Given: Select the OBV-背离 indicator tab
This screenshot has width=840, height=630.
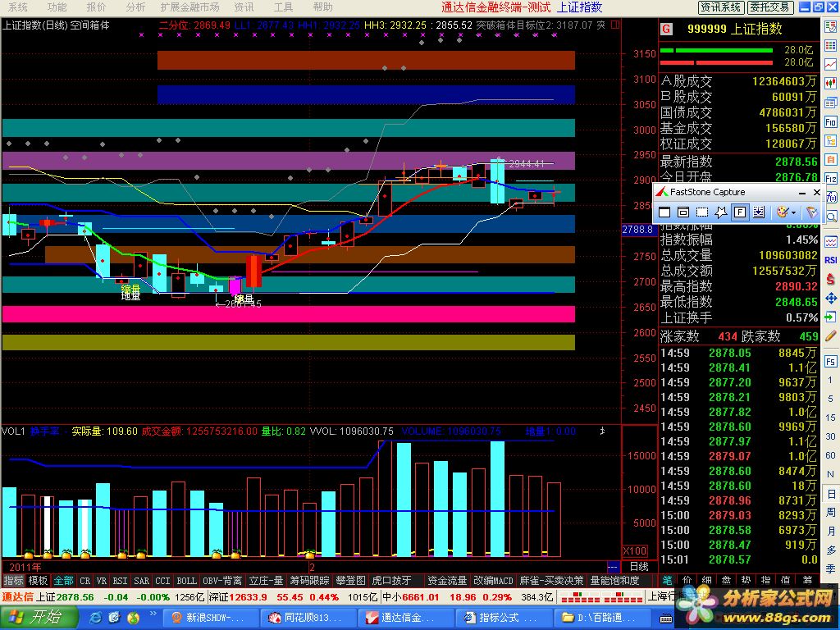Looking at the screenshot, I should 222,581.
